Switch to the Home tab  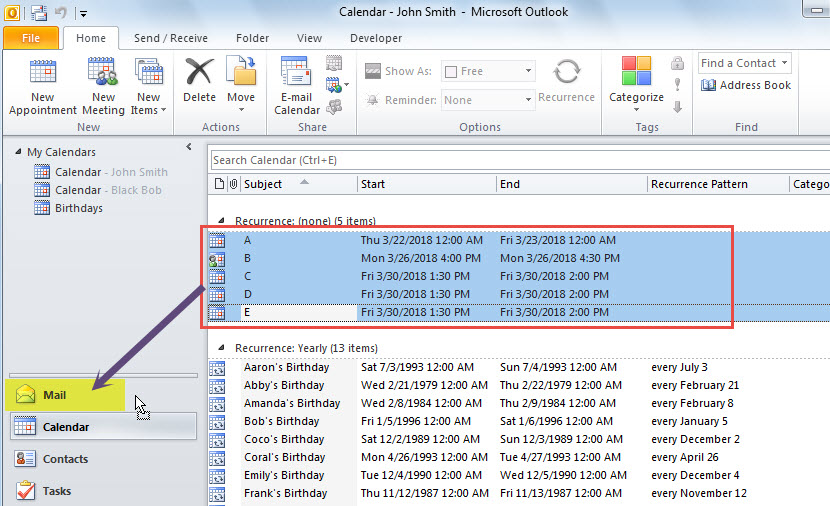91,38
